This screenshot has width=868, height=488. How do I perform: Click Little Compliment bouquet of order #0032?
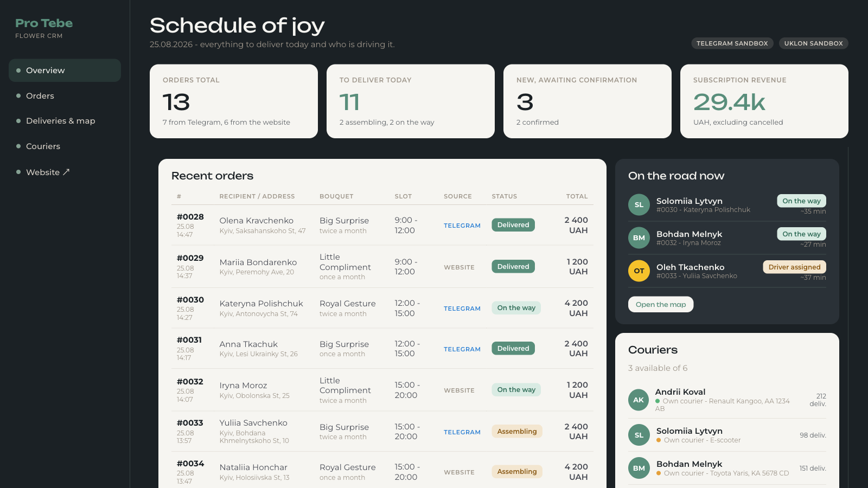pos(345,386)
